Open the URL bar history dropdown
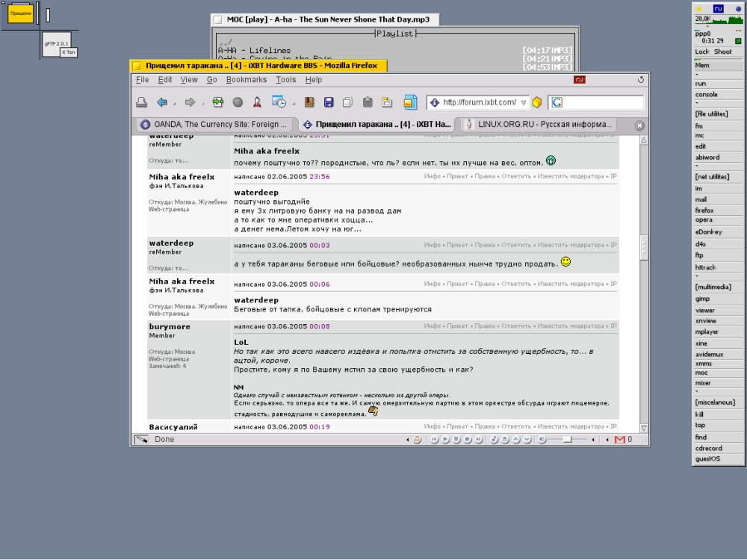747x560 pixels. pos(524,102)
